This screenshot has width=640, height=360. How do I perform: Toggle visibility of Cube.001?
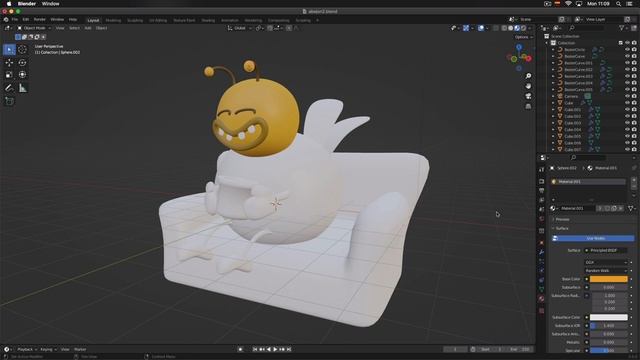[x=627, y=109]
